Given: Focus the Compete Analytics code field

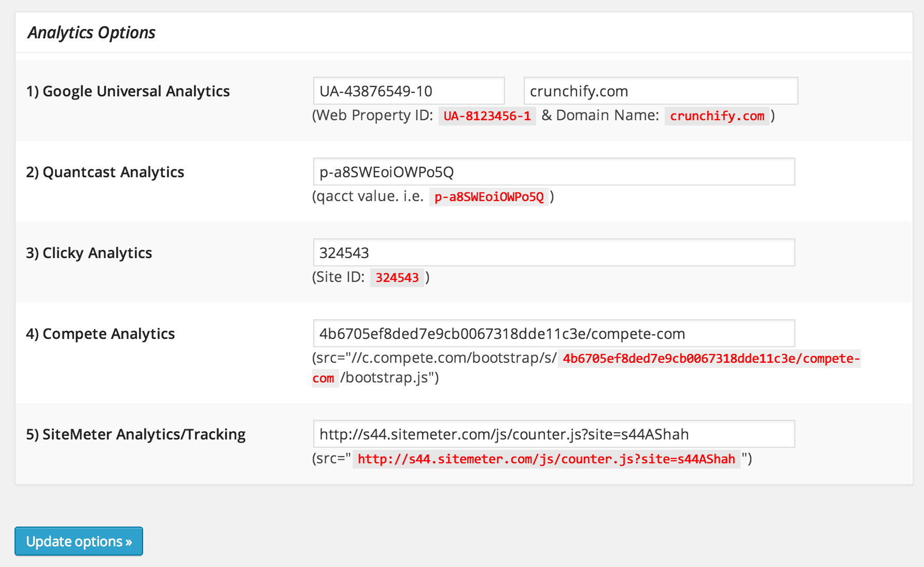Looking at the screenshot, I should [554, 333].
